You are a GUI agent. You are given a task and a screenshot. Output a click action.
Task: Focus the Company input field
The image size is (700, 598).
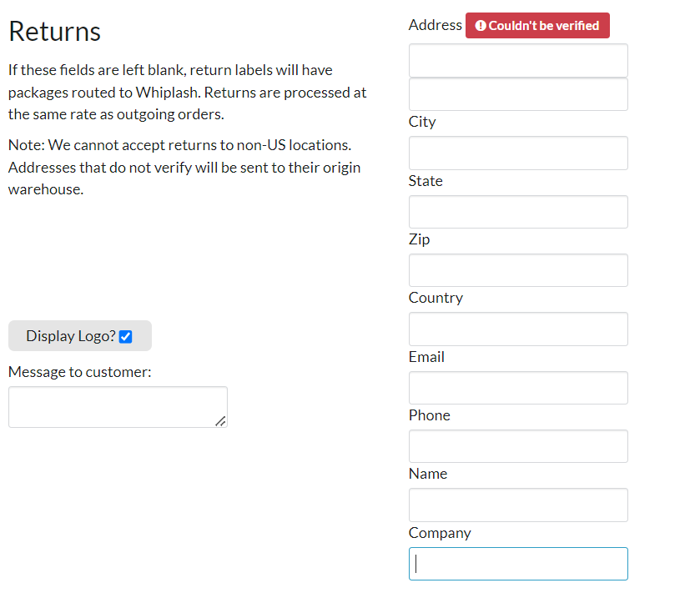pyautogui.click(x=518, y=564)
